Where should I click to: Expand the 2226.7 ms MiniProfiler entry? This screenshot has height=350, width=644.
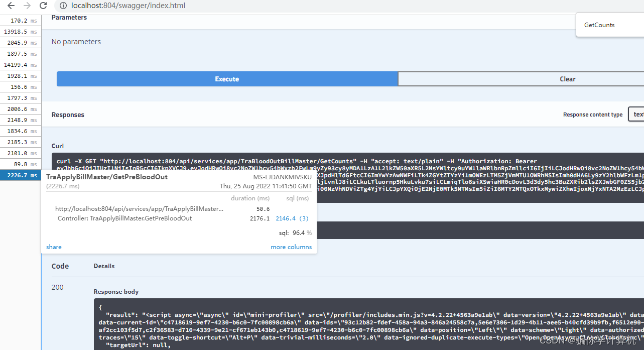20,175
